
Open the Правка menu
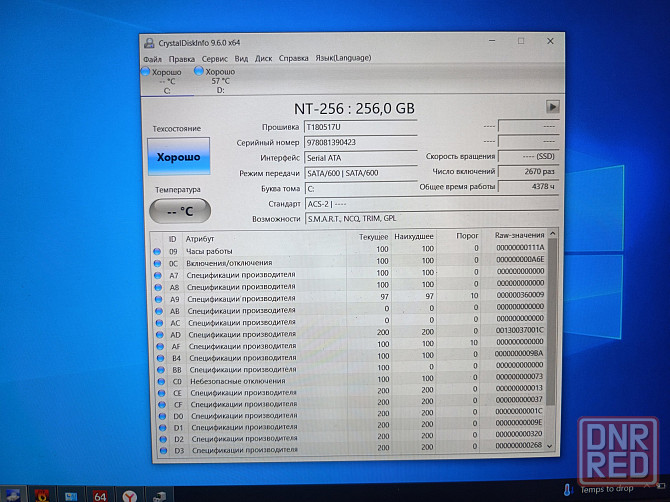[x=181, y=59]
